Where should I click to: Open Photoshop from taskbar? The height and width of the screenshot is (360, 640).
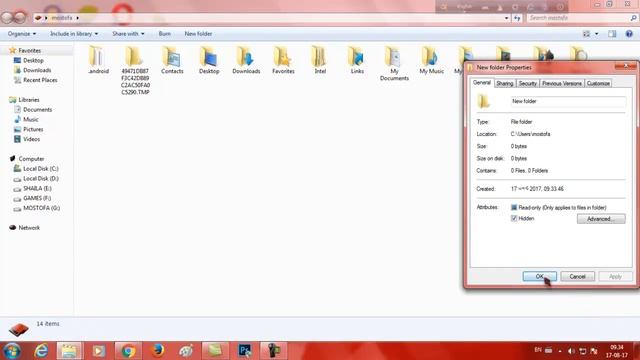tap(245, 351)
